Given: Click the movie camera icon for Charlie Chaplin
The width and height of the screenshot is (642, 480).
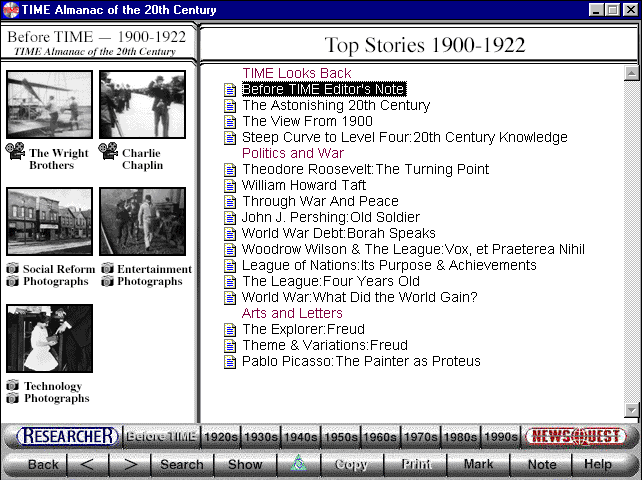Looking at the screenshot, I should click(x=108, y=151).
